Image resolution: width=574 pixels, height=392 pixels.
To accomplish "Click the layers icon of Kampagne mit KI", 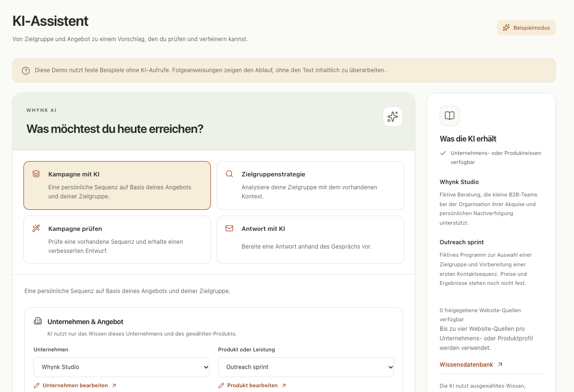I will pos(36,174).
